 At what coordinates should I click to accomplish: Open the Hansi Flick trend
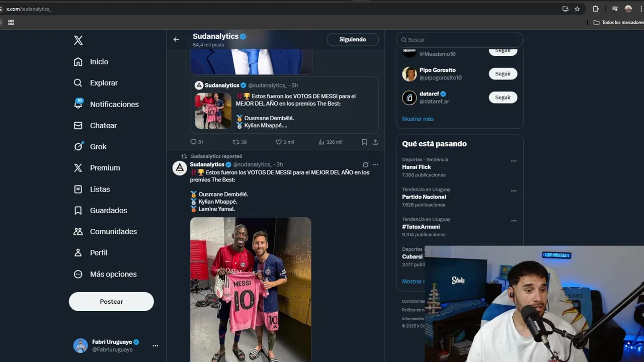pos(417,167)
